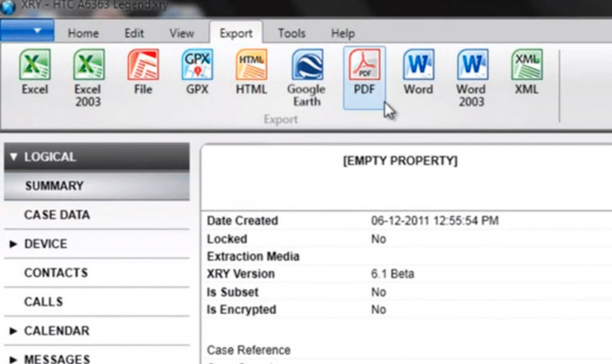Open the Tools ribbon tab
This screenshot has width=612, height=364.
[291, 33]
